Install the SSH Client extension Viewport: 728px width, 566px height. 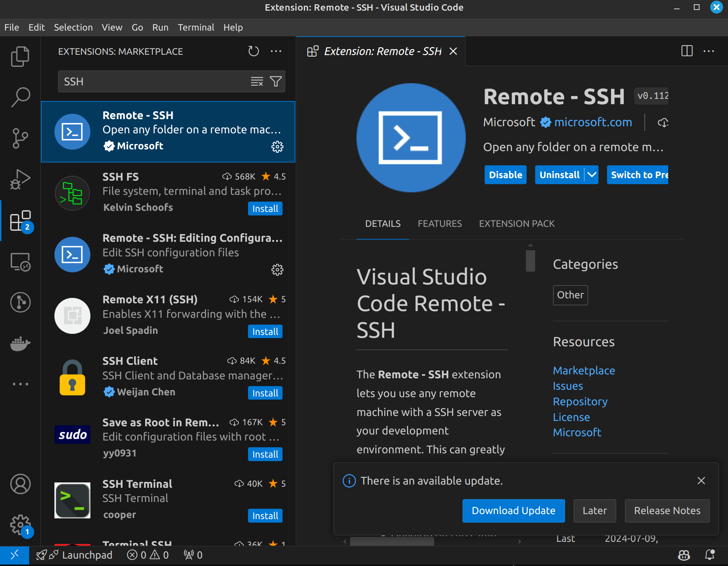coord(265,393)
